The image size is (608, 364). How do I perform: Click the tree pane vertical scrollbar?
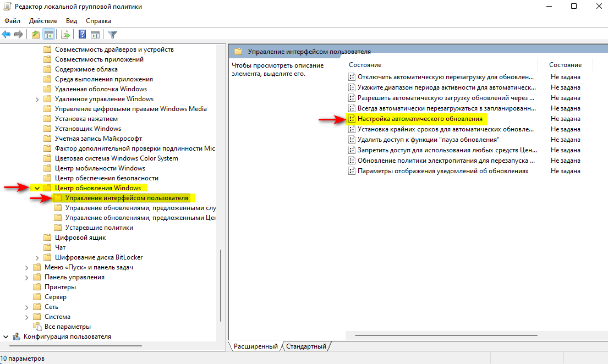[220, 286]
